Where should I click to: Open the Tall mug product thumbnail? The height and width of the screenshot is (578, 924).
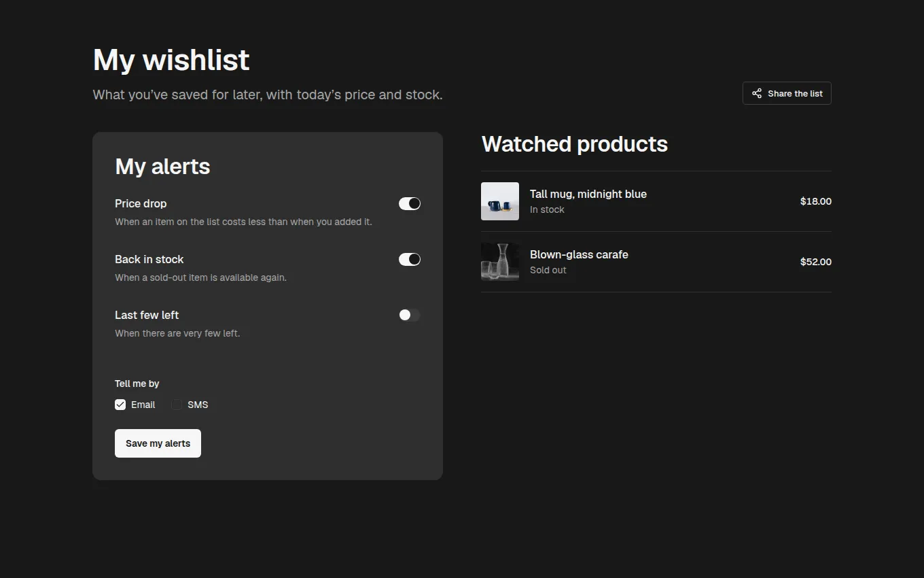tap(500, 201)
